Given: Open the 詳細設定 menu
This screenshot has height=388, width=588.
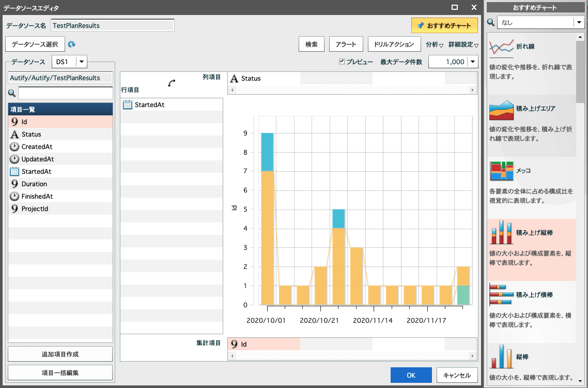Looking at the screenshot, I should coord(463,44).
